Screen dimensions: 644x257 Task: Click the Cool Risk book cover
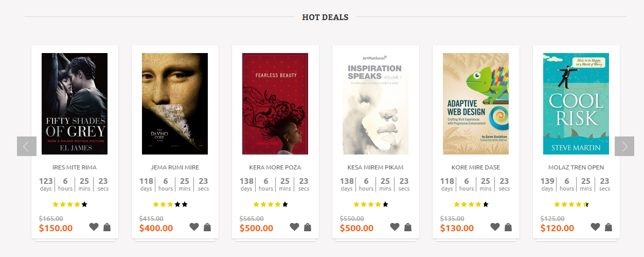tap(576, 104)
